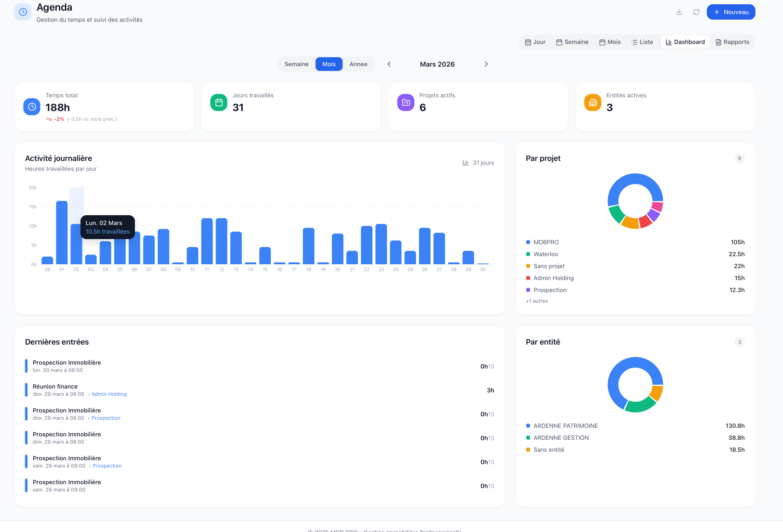Click the Admin Holding red legend dot
Image resolution: width=783 pixels, height=532 pixels.
pyautogui.click(x=528, y=278)
